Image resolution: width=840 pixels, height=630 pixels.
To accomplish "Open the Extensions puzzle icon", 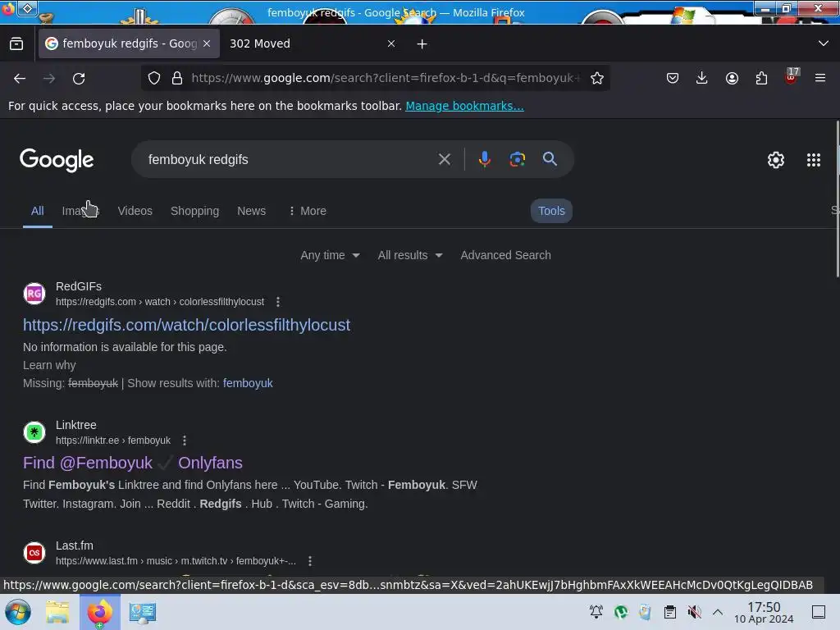I will (x=761, y=78).
